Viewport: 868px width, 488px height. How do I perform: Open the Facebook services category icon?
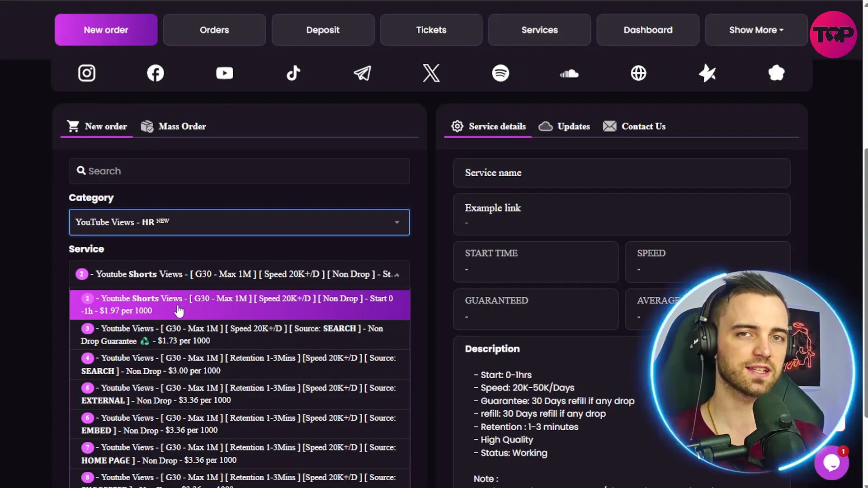156,73
